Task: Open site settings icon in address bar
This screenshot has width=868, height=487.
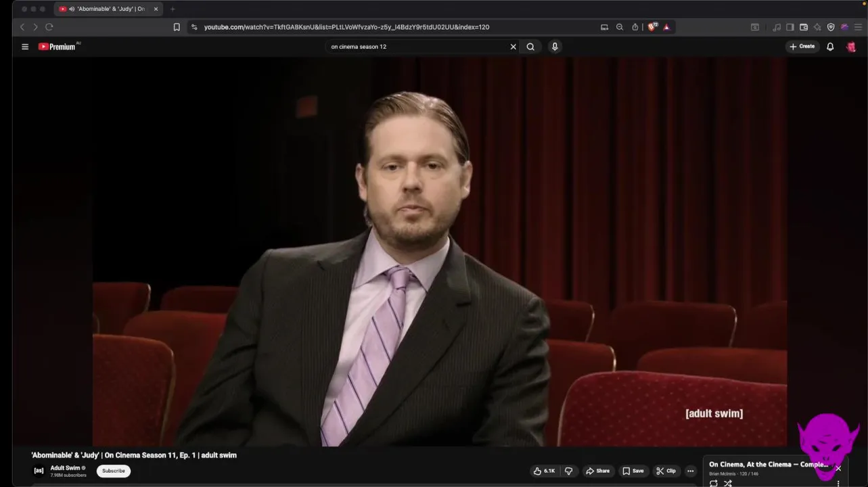Action: pos(194,27)
